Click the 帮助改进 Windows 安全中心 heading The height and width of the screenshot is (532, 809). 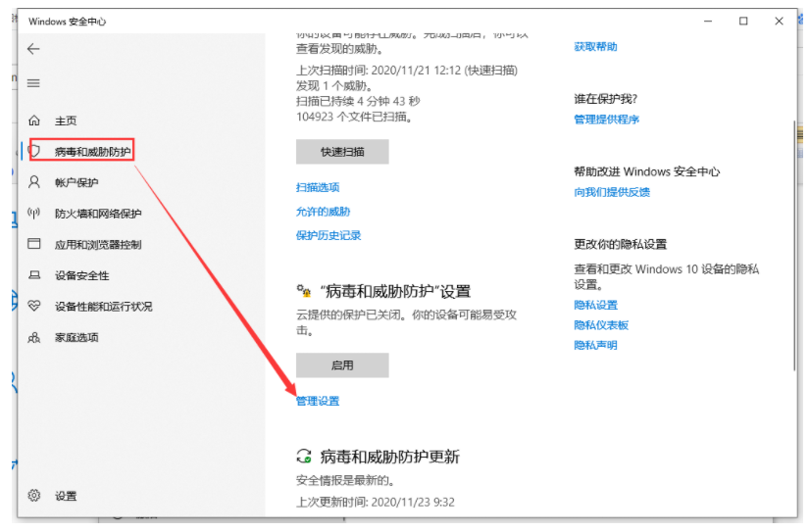647,171
